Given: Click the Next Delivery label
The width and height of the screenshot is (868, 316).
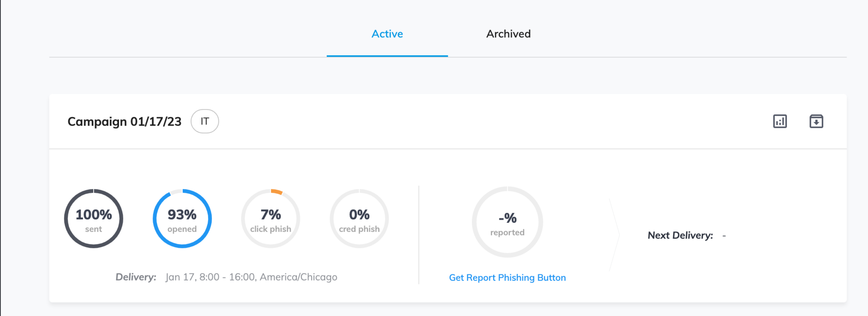Looking at the screenshot, I should 680,235.
